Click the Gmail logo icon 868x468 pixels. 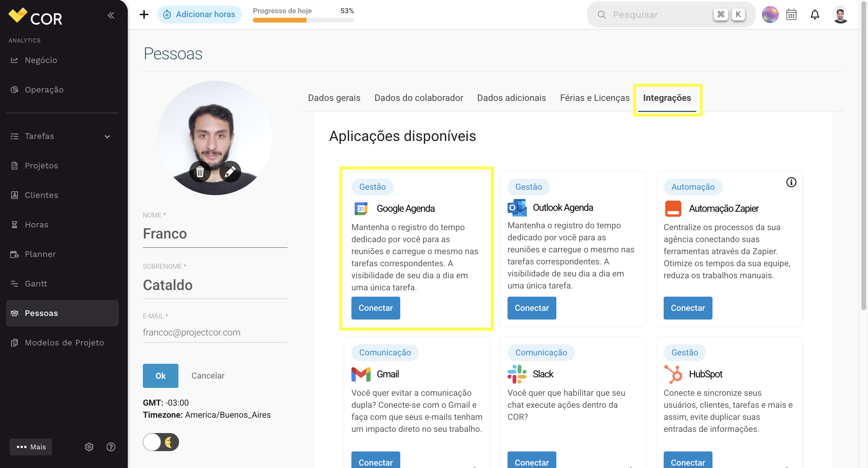pyautogui.click(x=361, y=374)
